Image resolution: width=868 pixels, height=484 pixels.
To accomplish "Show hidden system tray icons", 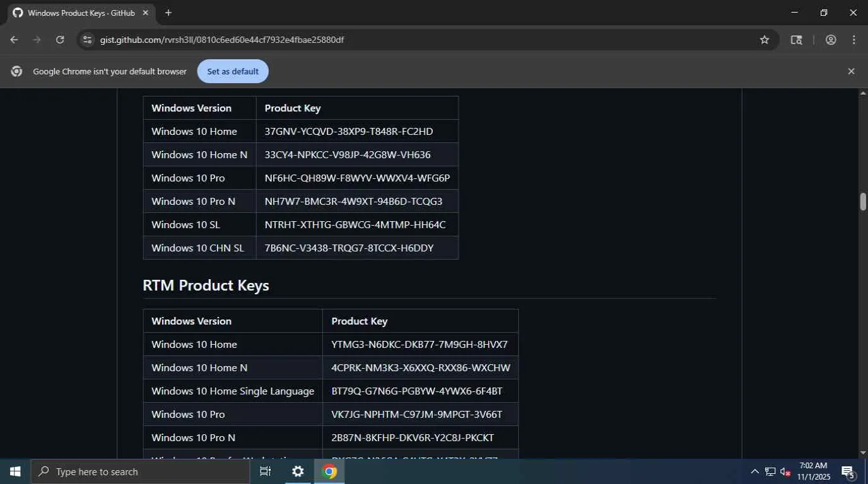I will [x=754, y=471].
